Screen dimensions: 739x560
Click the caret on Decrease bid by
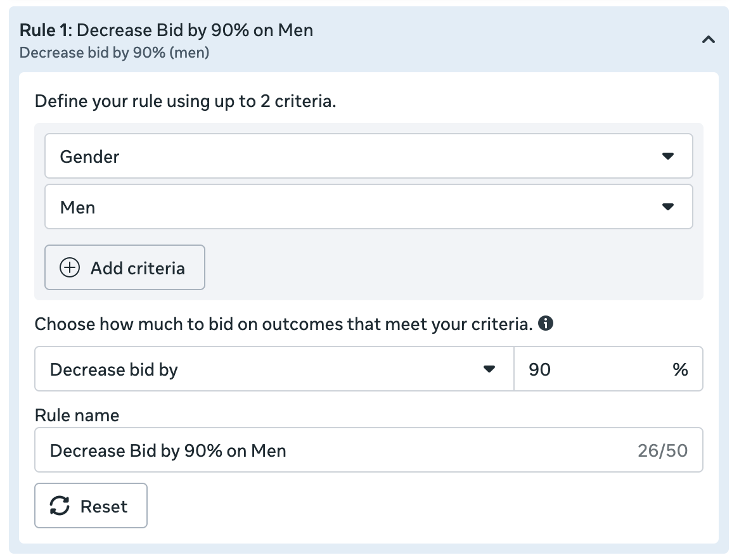[489, 369]
